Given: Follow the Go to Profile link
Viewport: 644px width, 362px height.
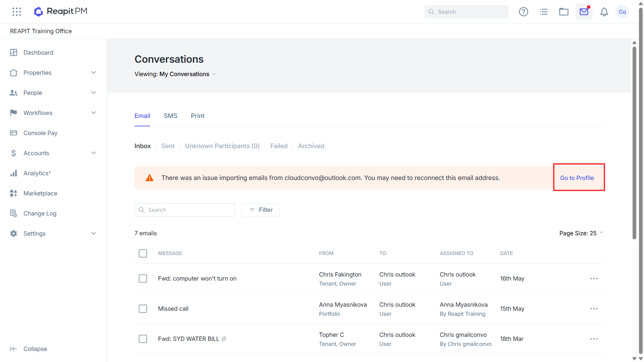Looking at the screenshot, I should click(x=577, y=178).
